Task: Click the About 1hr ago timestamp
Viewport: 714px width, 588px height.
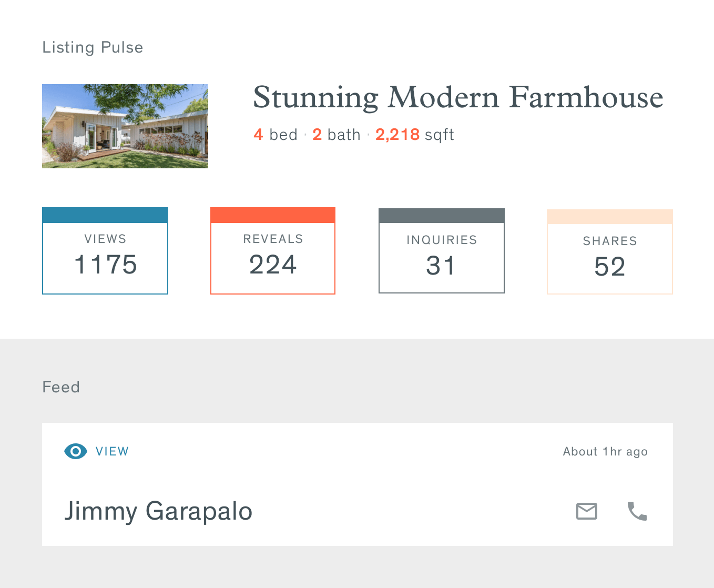Action: click(x=605, y=452)
